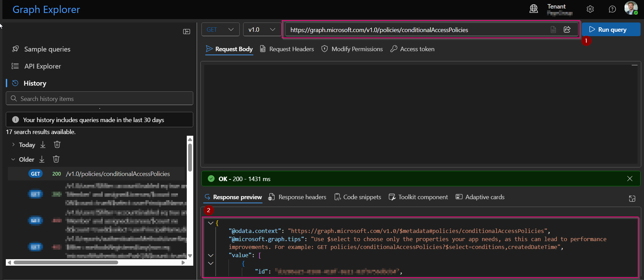This screenshot has height=280, width=644.
Task: Click the green success check icon
Action: pyautogui.click(x=211, y=179)
